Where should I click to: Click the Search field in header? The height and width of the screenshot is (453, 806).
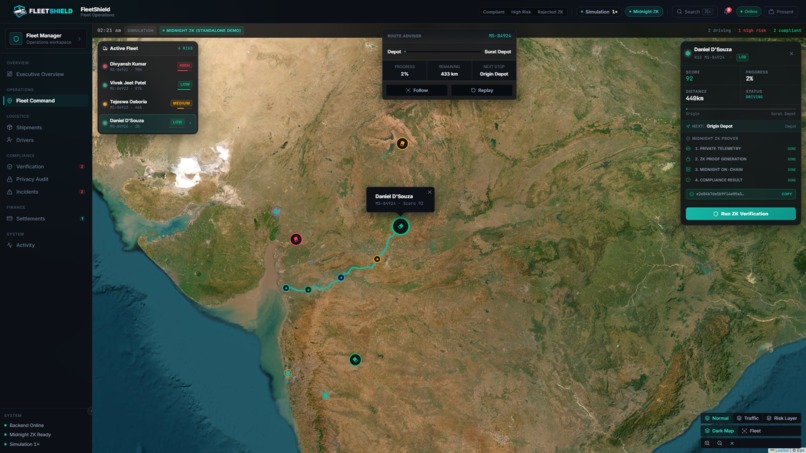point(694,12)
